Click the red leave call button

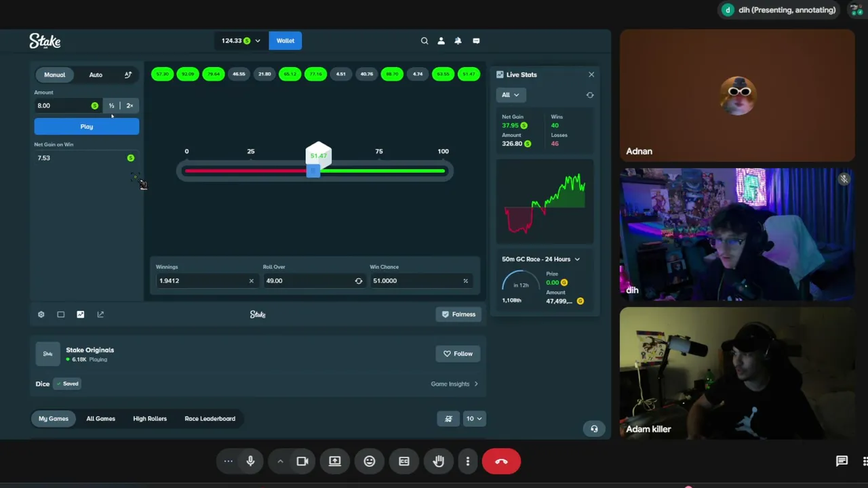[501, 462]
